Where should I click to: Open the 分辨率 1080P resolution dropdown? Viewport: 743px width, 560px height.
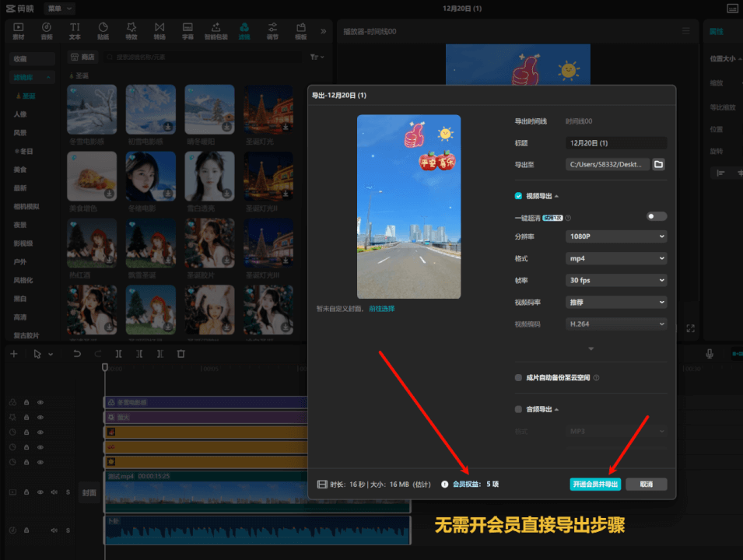(x=615, y=236)
